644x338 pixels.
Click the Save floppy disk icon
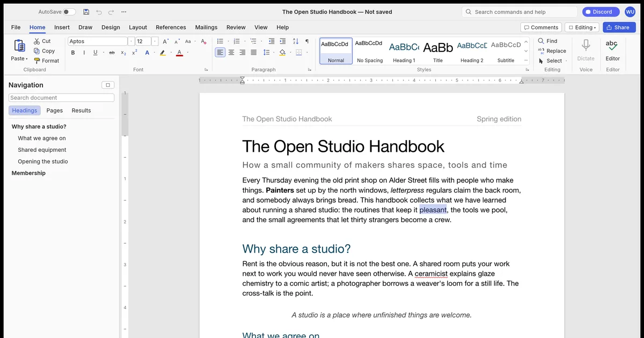(86, 12)
